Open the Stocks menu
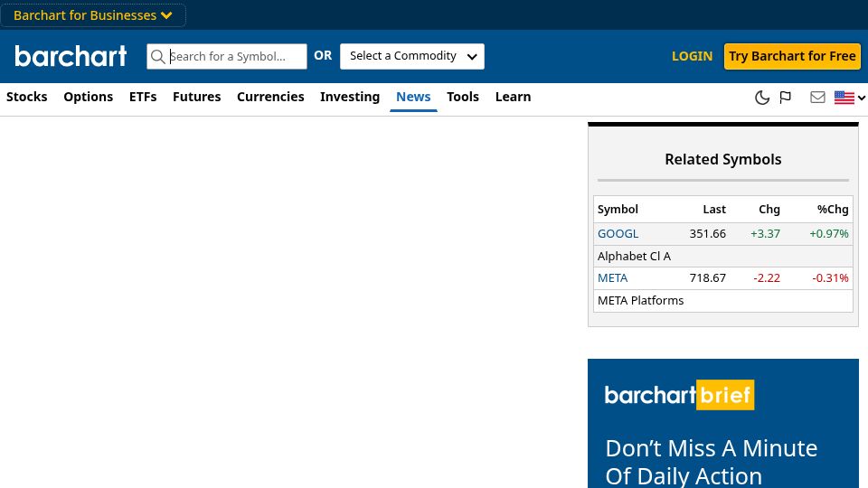 coord(26,97)
